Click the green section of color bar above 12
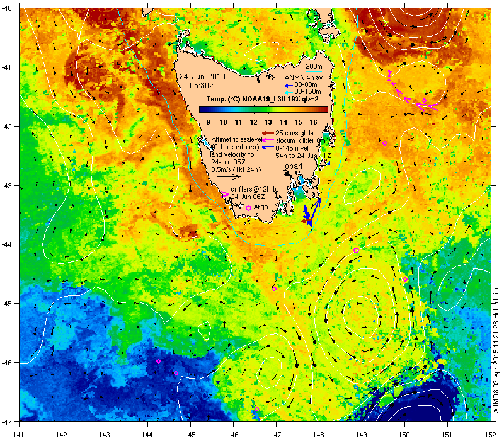 254,110
